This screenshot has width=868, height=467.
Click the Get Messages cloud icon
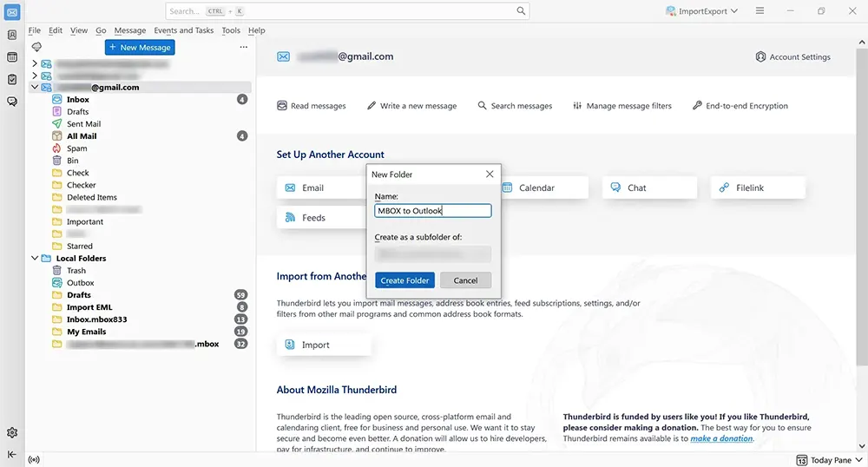pos(36,47)
